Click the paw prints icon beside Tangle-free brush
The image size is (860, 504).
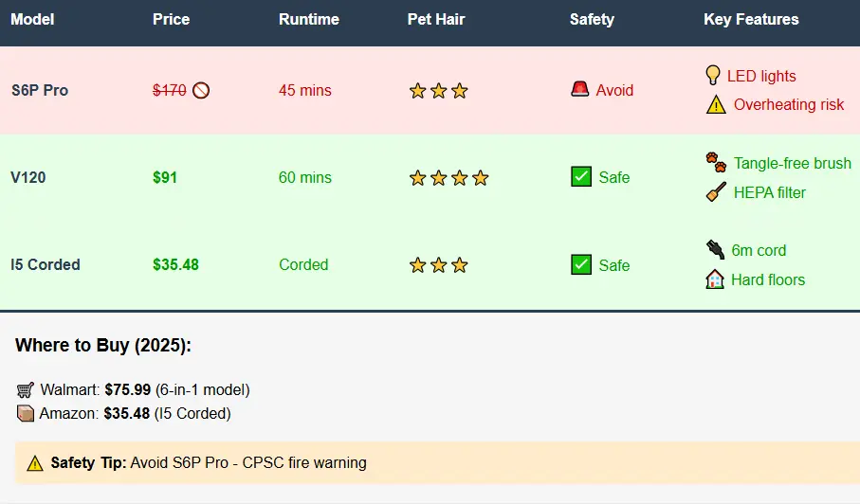pos(716,162)
